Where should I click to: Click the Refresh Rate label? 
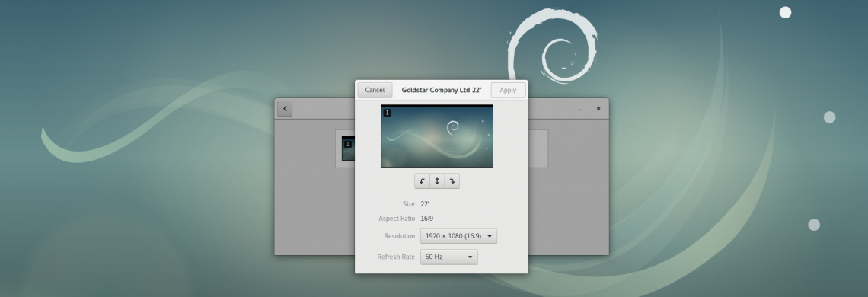click(x=396, y=257)
